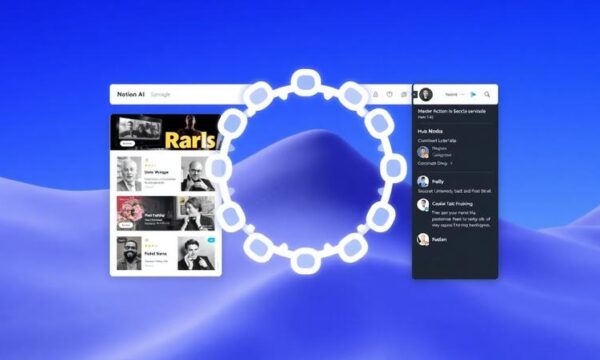
Task: Click the Meghan avatar under Hub Nodes
Action: [423, 152]
